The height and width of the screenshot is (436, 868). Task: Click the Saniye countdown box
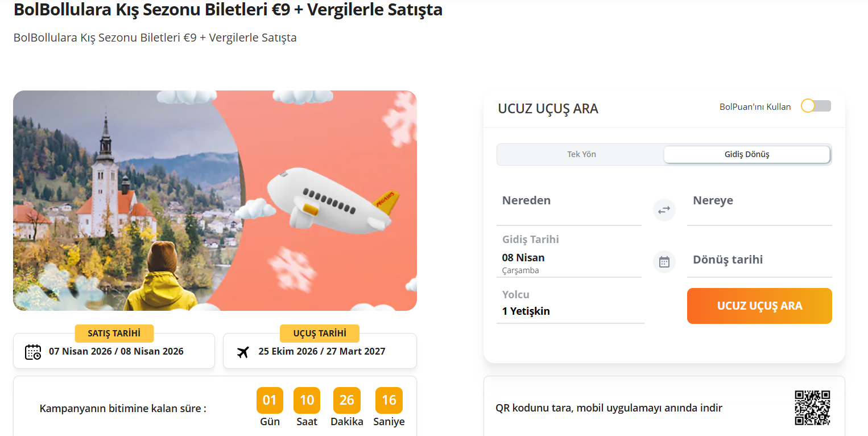pyautogui.click(x=388, y=400)
